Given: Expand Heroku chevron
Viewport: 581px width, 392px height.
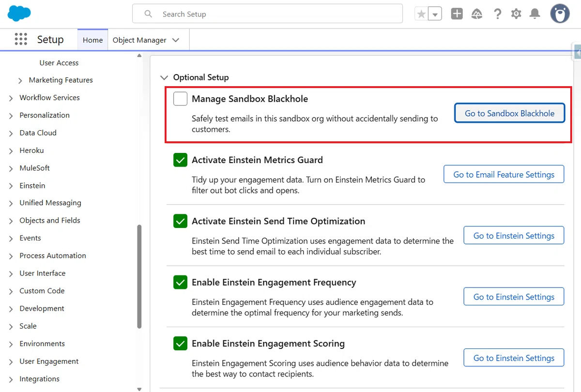Looking at the screenshot, I should (11, 151).
